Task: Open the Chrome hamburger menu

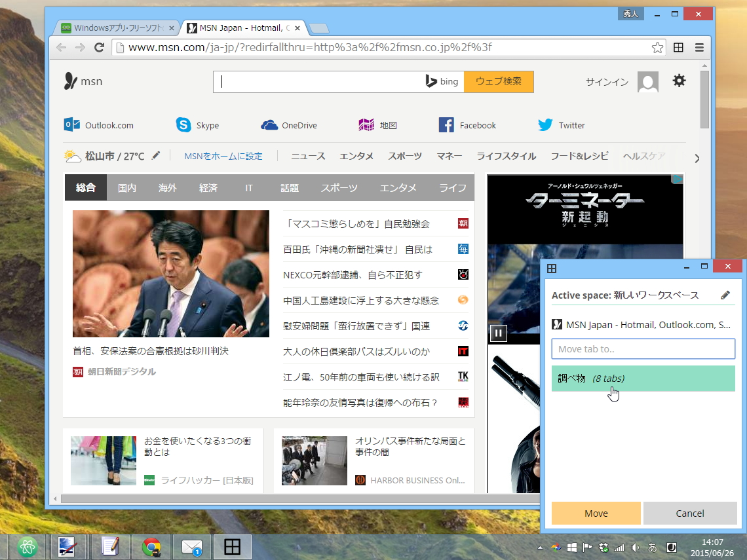Action: (699, 47)
